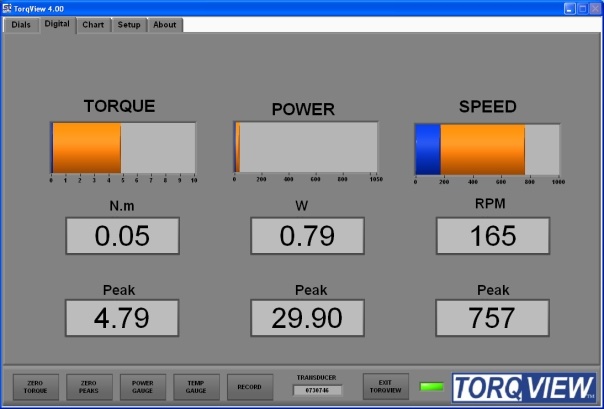Click the Torque bar gauge
Image resolution: width=604 pixels, height=409 pixels.
[x=122, y=149]
